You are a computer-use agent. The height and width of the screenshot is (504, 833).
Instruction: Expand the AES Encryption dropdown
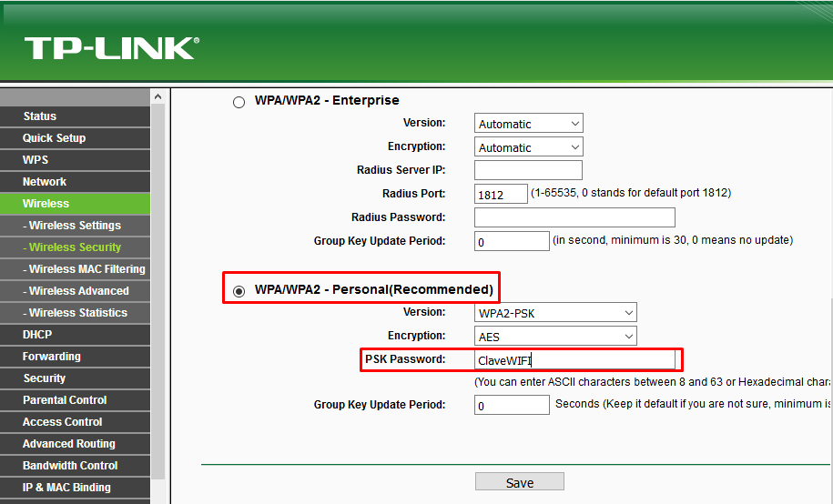(555, 337)
